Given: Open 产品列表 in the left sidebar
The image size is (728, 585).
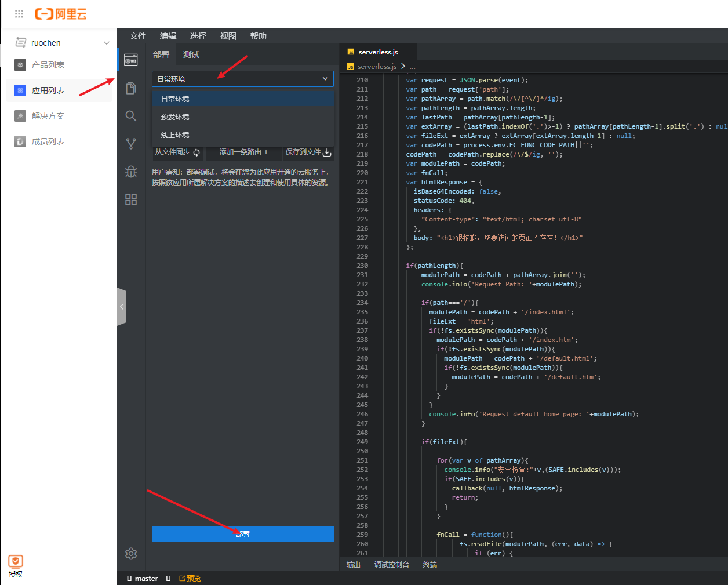Looking at the screenshot, I should [x=48, y=65].
